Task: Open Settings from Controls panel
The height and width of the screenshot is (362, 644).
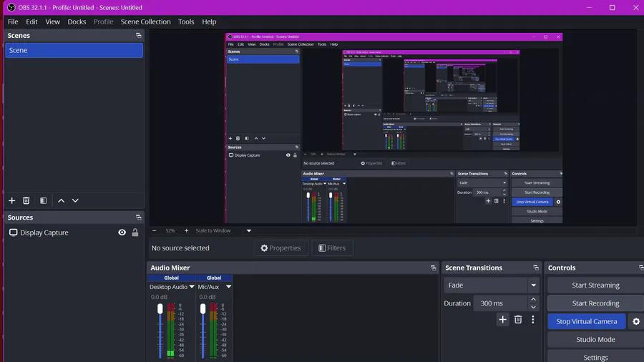Action: point(595,357)
